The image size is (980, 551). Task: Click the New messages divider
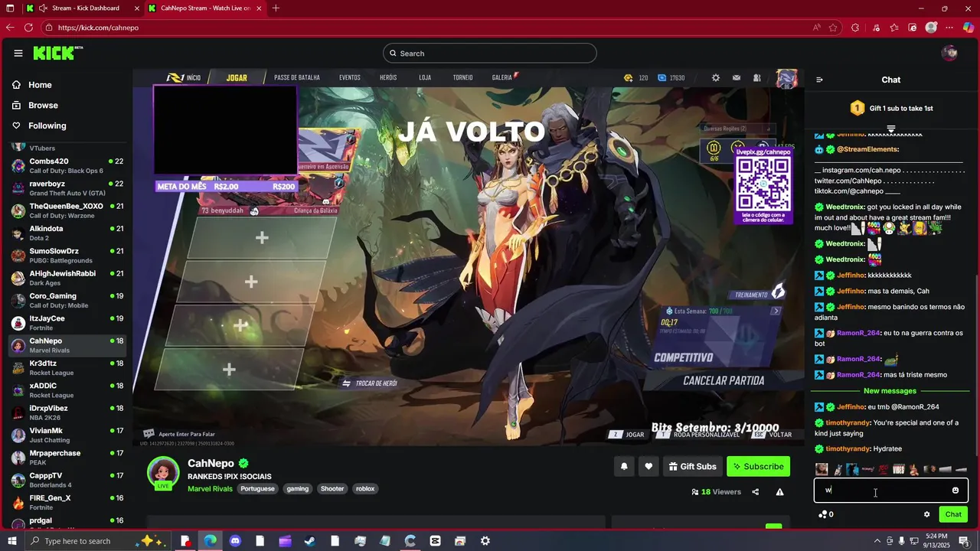click(x=890, y=391)
